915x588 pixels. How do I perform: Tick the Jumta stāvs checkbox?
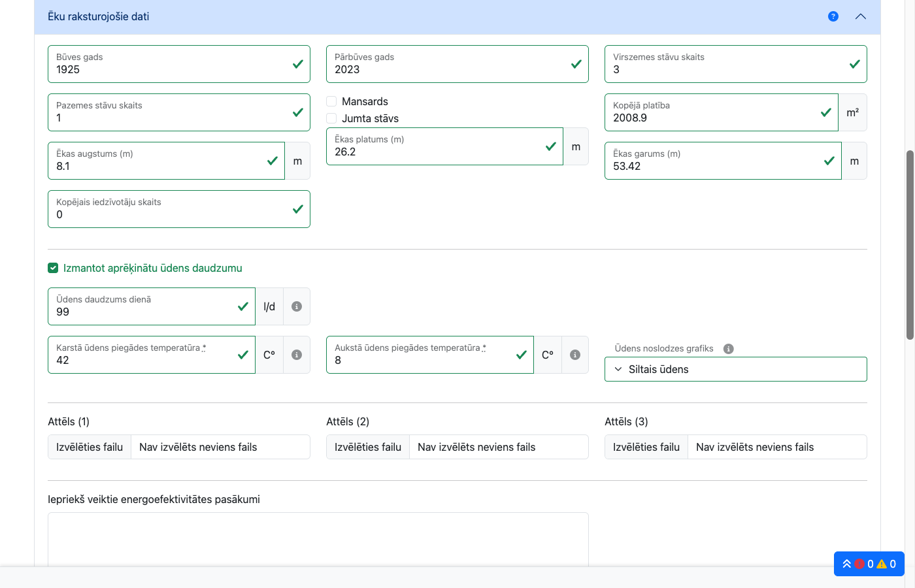point(332,118)
